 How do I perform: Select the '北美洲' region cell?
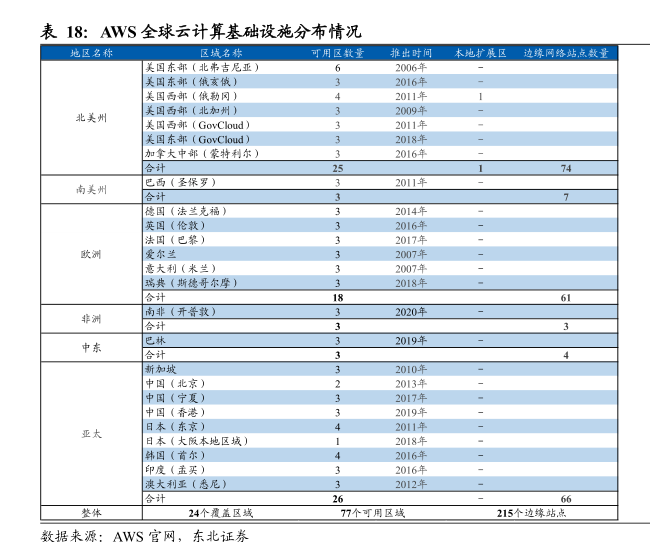pyautogui.click(x=91, y=118)
